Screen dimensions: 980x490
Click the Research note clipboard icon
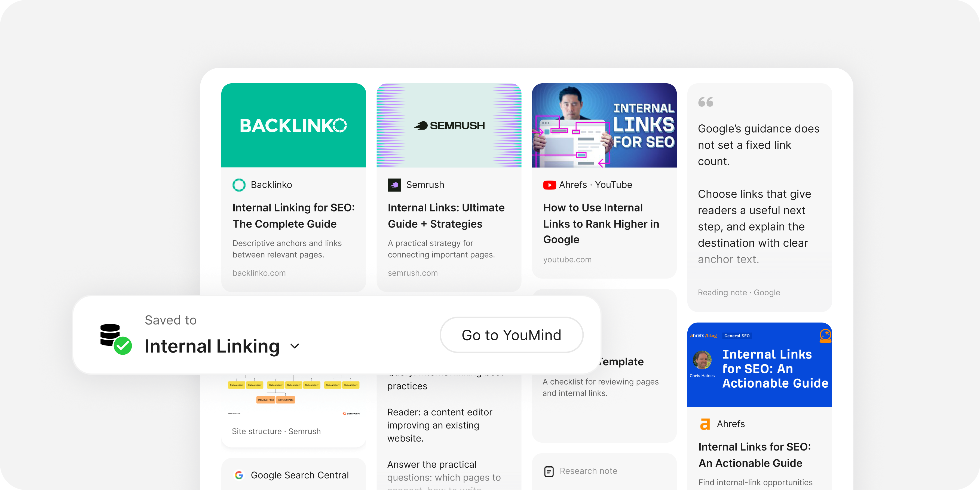coord(549,471)
